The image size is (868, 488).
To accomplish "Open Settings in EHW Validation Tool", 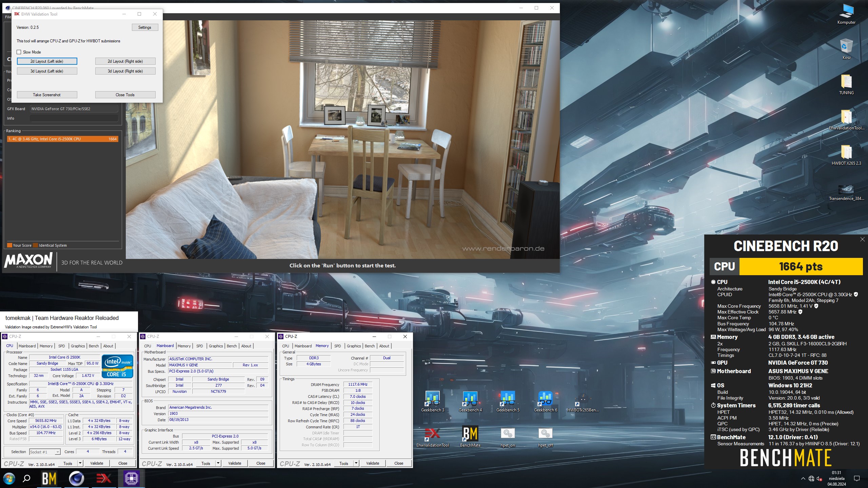I will [145, 27].
